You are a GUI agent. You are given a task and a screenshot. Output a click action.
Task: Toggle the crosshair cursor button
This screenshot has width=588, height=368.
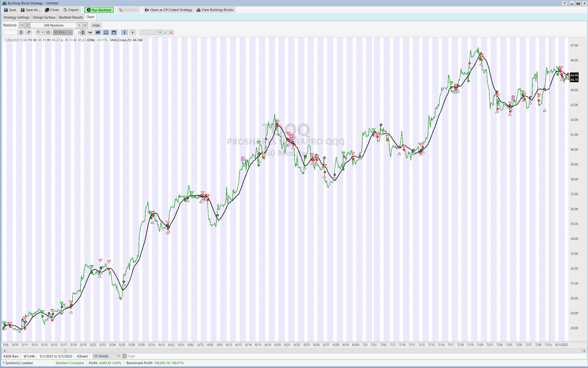tap(132, 32)
